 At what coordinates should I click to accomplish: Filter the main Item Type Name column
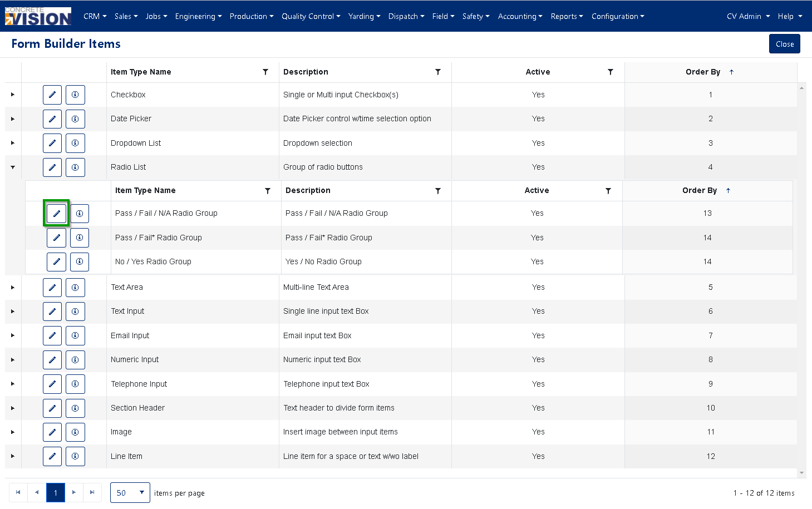click(x=265, y=72)
